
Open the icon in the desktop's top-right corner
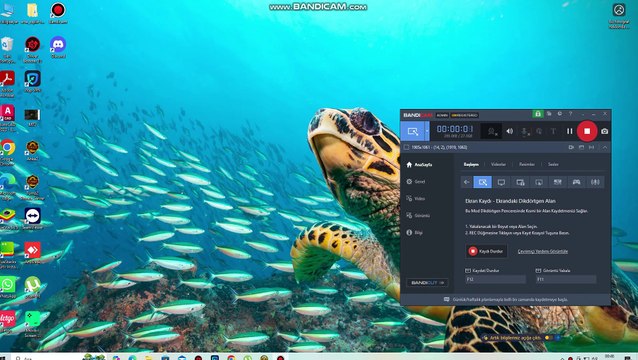(619, 15)
